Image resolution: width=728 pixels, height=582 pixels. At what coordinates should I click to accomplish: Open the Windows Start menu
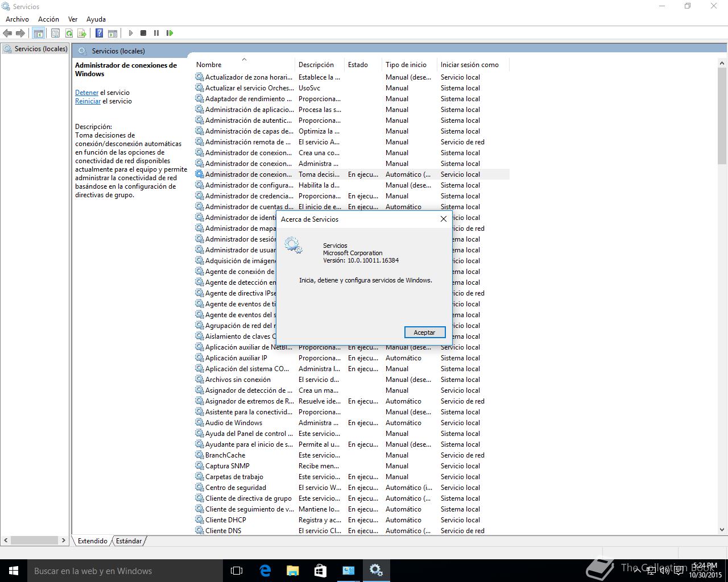[x=14, y=571]
